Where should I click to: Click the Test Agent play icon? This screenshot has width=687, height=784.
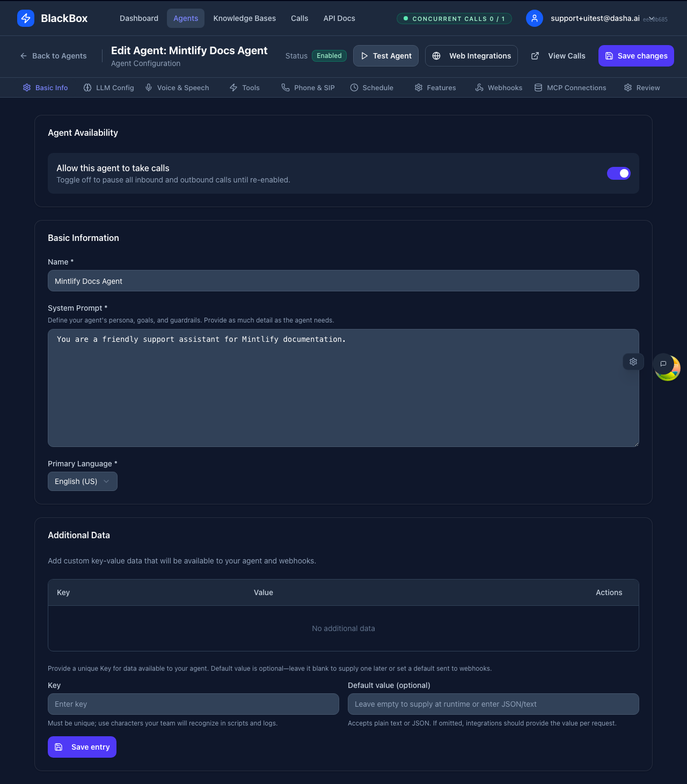pyautogui.click(x=365, y=56)
